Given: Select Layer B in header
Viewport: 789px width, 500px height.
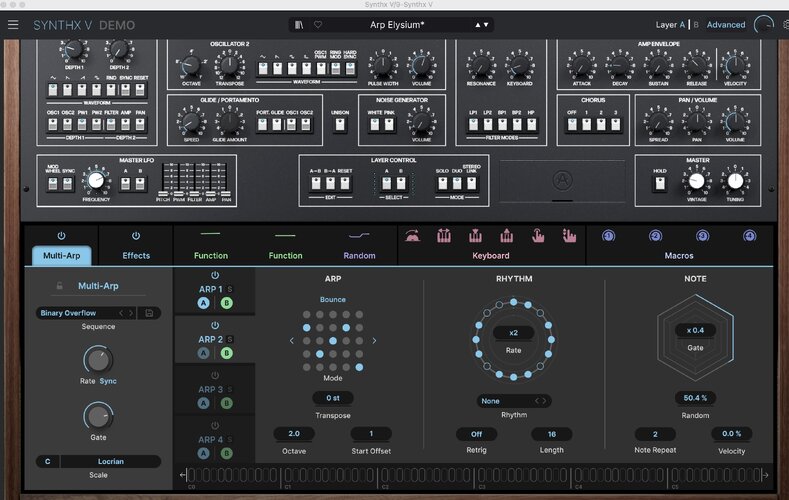Looking at the screenshot, I should point(696,25).
